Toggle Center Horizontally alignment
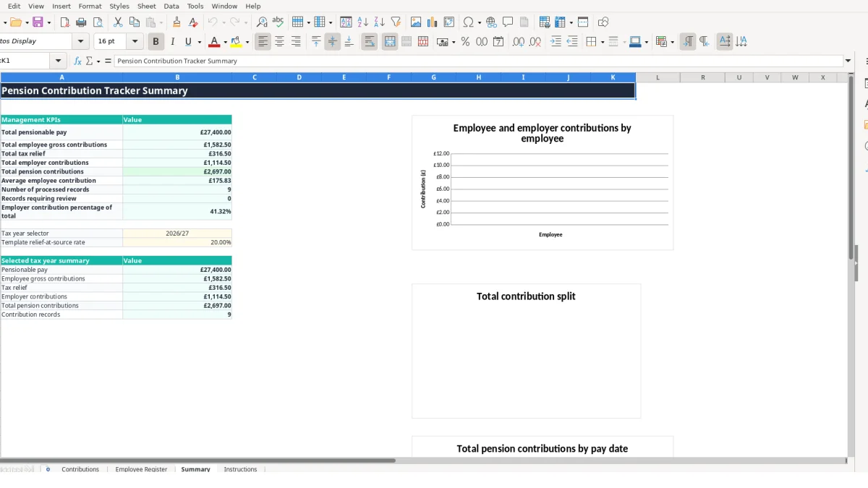 click(279, 42)
